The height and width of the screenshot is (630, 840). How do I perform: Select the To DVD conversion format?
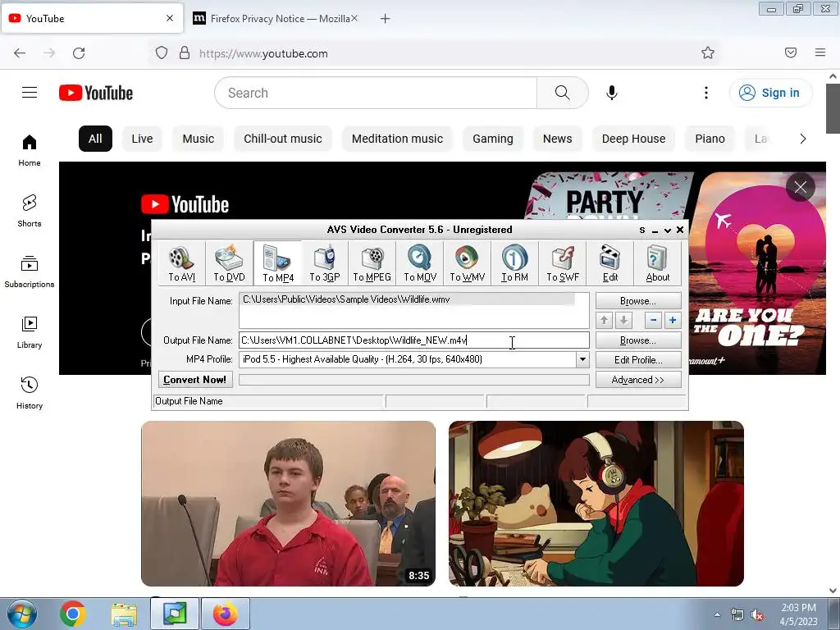click(230, 262)
